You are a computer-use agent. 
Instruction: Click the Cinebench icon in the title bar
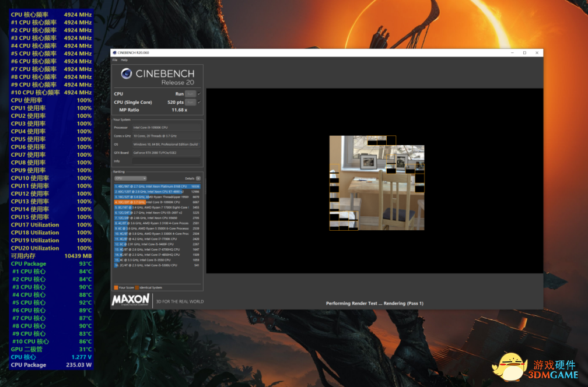(x=114, y=53)
